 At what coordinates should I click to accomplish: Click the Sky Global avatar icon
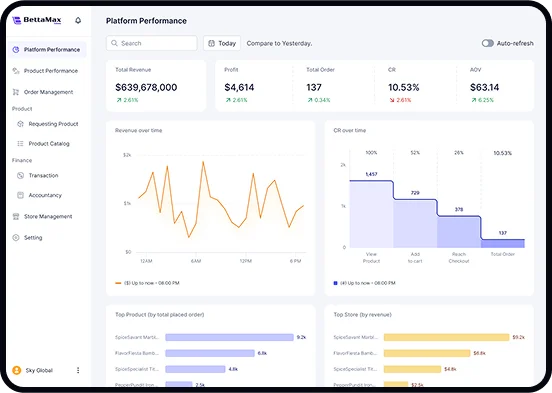[x=17, y=370]
